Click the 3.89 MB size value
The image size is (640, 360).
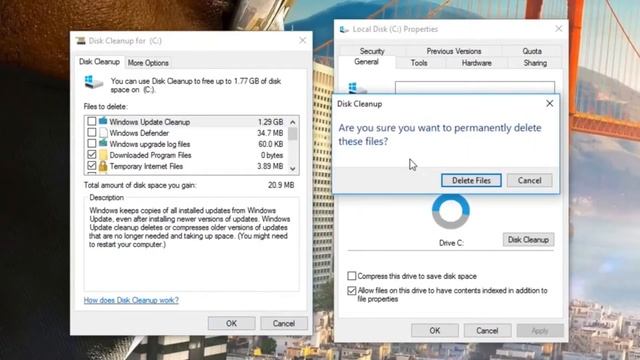[x=270, y=166]
